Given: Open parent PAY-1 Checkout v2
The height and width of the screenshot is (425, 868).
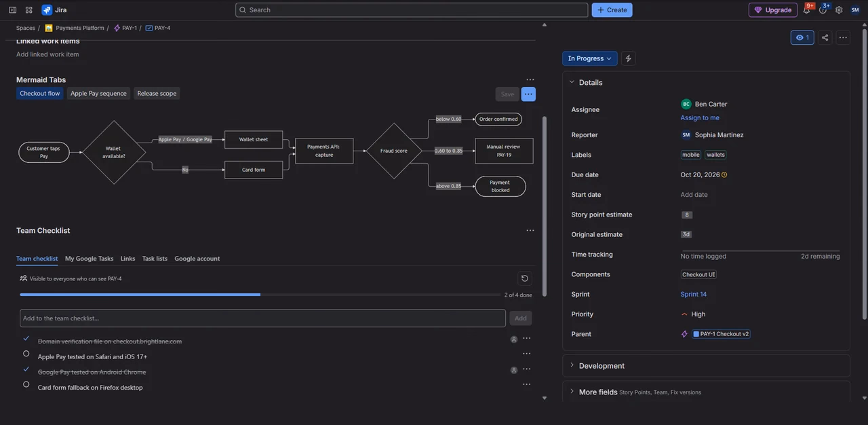Looking at the screenshot, I should tap(721, 334).
